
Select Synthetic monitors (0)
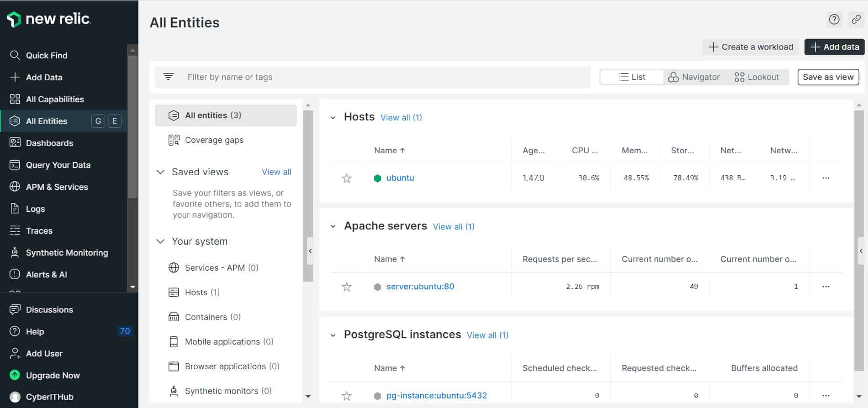pyautogui.click(x=228, y=391)
